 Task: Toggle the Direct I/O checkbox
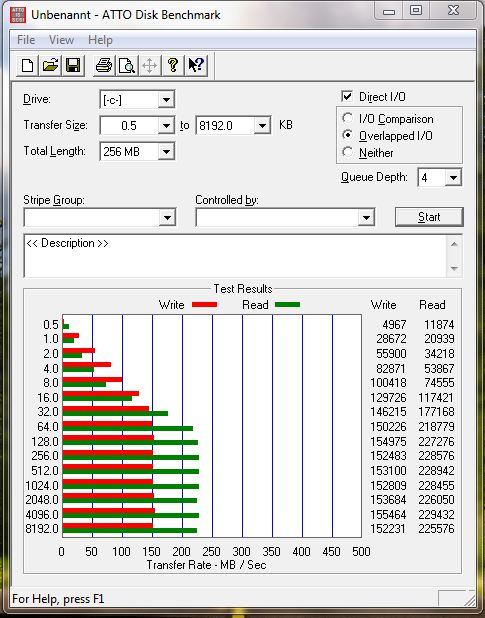[347, 96]
